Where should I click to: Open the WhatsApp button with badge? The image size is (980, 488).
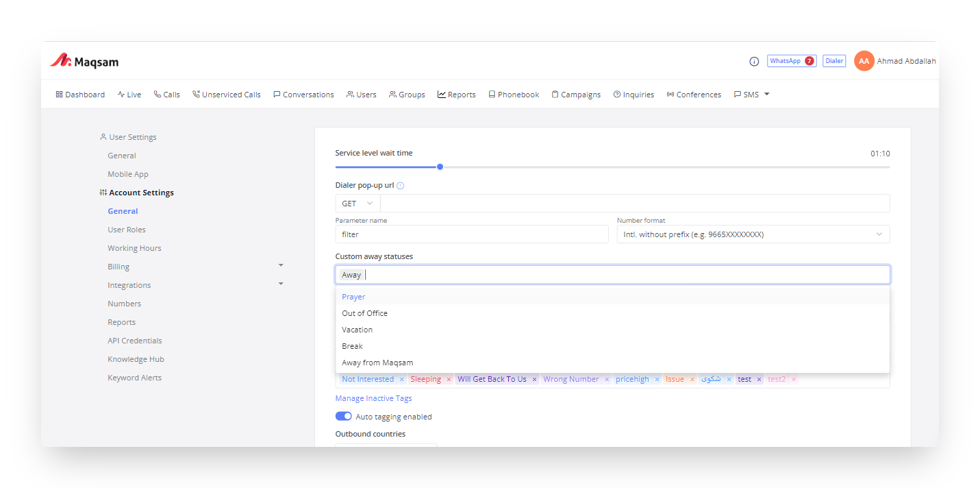[792, 61]
